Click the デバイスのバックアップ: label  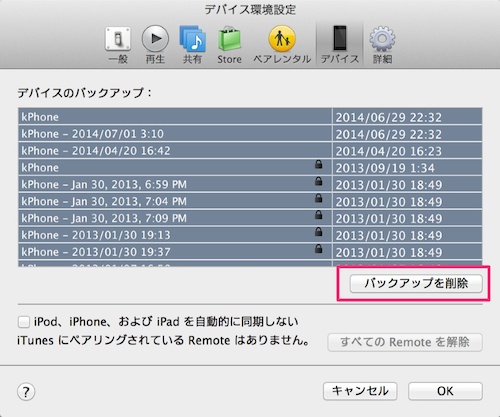pos(85,93)
